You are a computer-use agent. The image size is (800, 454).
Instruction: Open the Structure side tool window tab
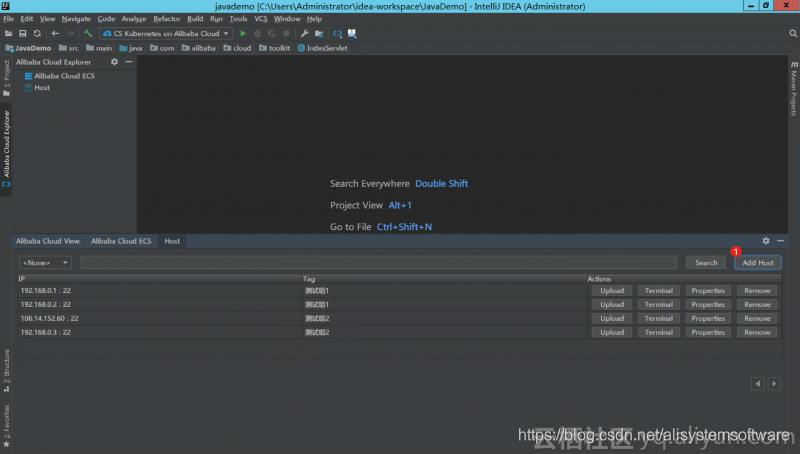6,370
